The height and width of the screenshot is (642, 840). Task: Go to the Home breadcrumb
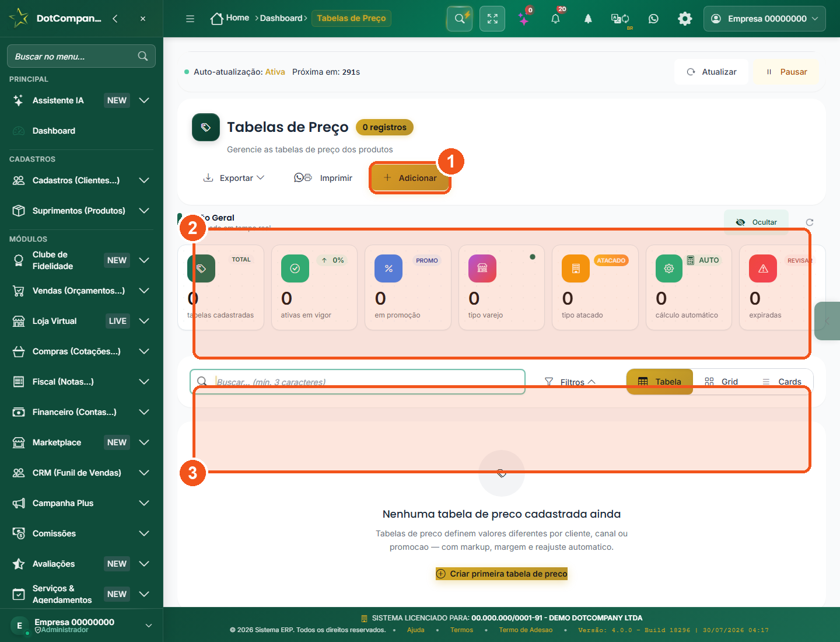coord(230,18)
